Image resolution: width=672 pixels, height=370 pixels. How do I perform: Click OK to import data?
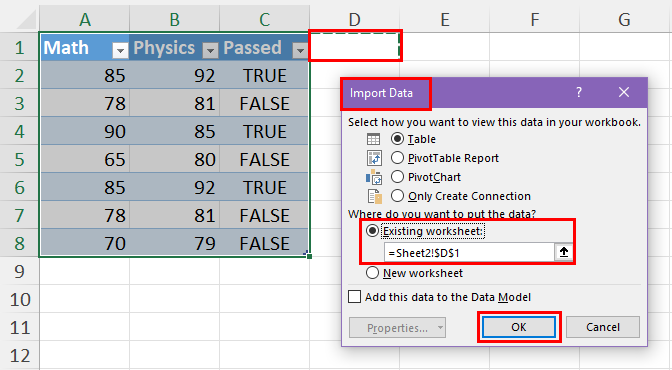click(x=519, y=327)
